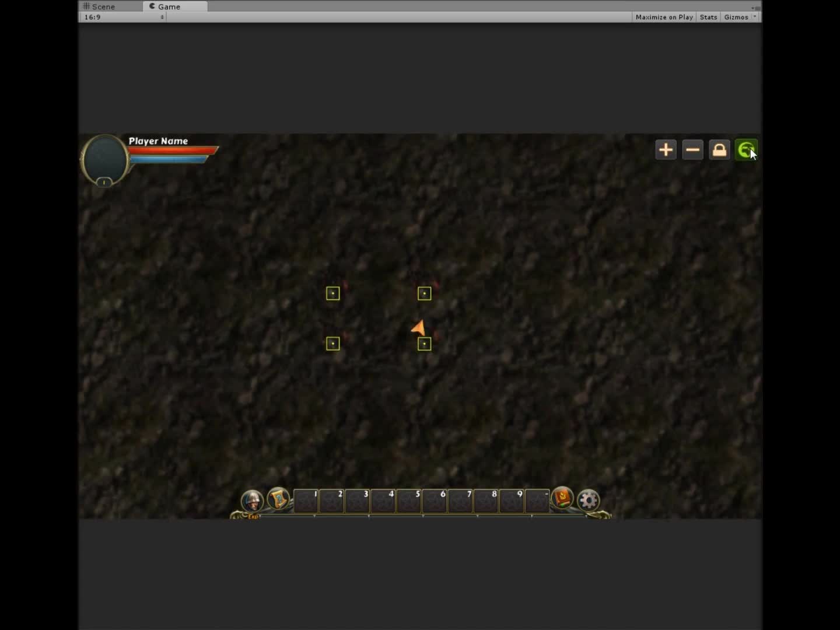Open the character helmet portrait icon
Screen dimensions: 840x630
click(252, 501)
